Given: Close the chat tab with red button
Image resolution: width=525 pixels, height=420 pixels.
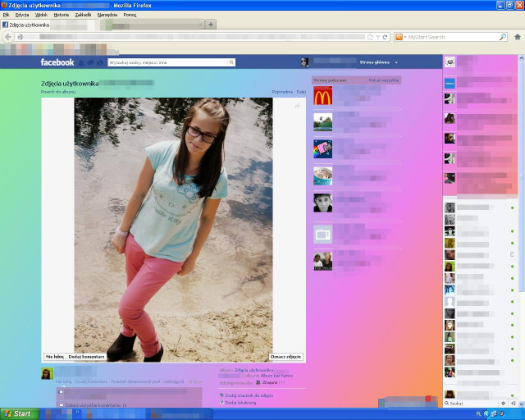Looking at the screenshot, I should (428, 399).
